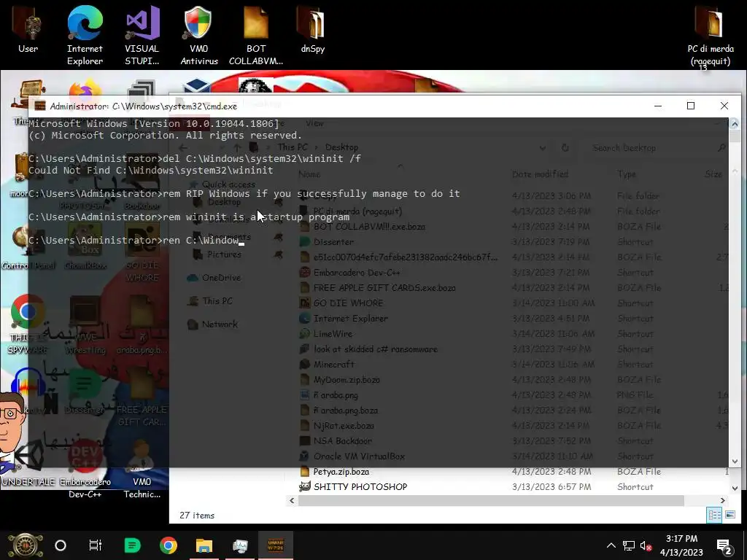Close the Administrator cmd.exe window

(724, 106)
